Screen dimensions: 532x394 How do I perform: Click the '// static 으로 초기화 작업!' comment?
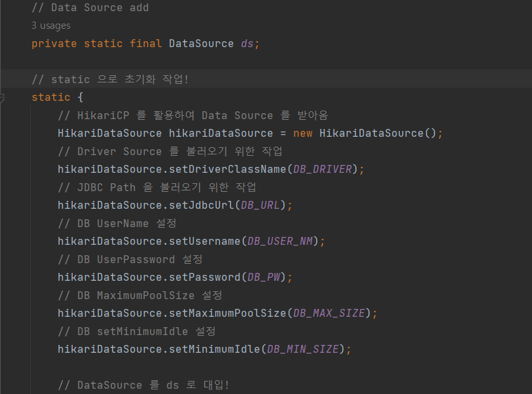click(111, 79)
